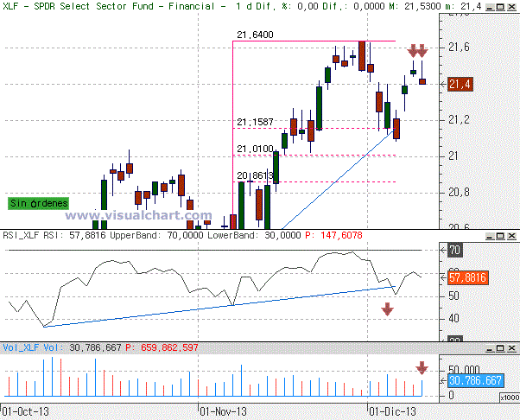The image size is (520, 420).
Task: Close the RSI_XLF indicator panel
Action: coord(511,236)
